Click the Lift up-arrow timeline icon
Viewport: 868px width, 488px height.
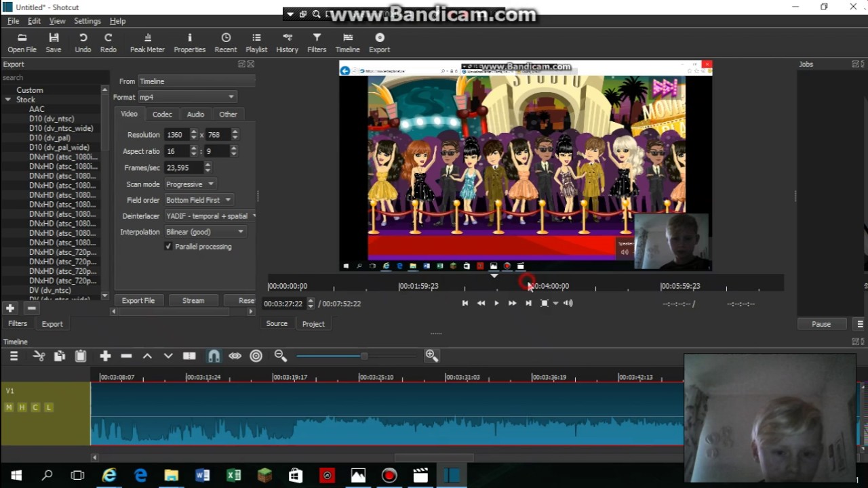(147, 356)
